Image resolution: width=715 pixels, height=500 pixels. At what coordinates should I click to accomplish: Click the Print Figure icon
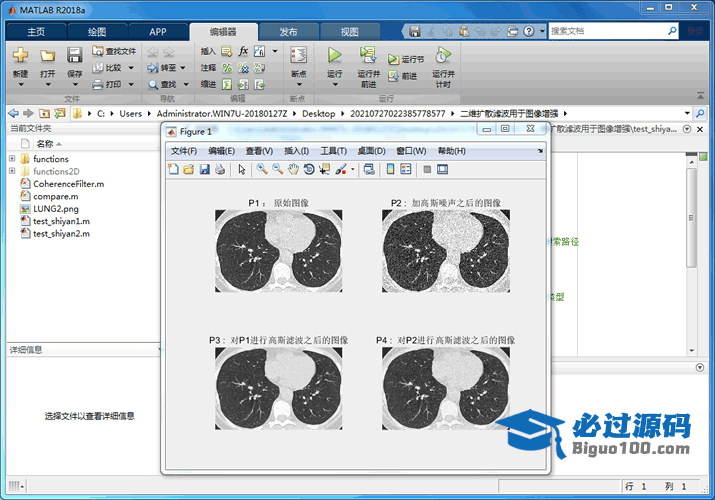pyautogui.click(x=219, y=169)
